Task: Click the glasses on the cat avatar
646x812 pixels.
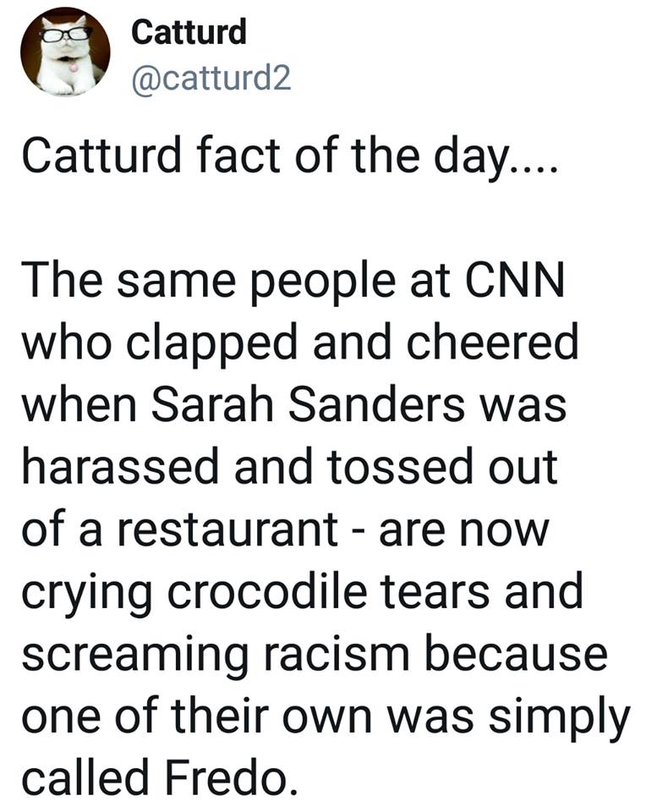Action: 66,34
